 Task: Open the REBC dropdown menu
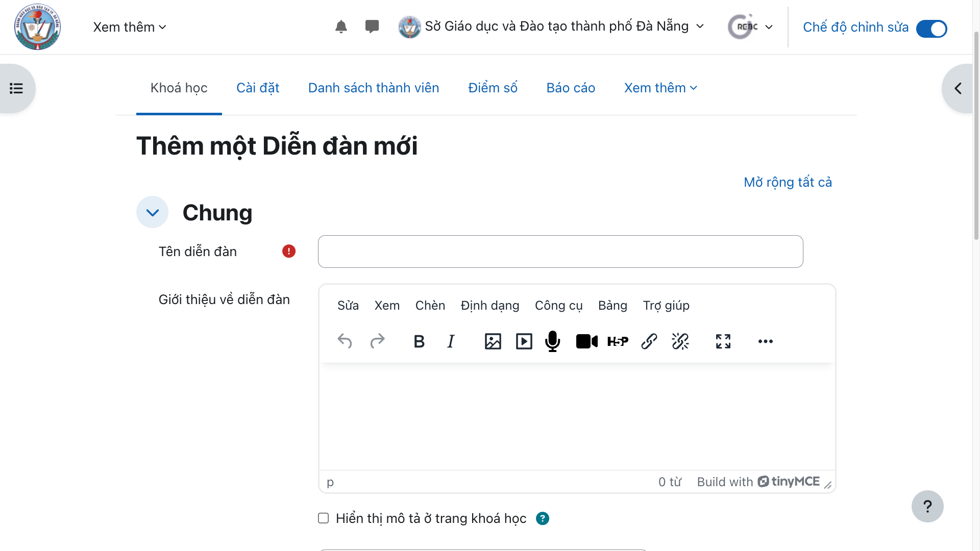(x=750, y=27)
